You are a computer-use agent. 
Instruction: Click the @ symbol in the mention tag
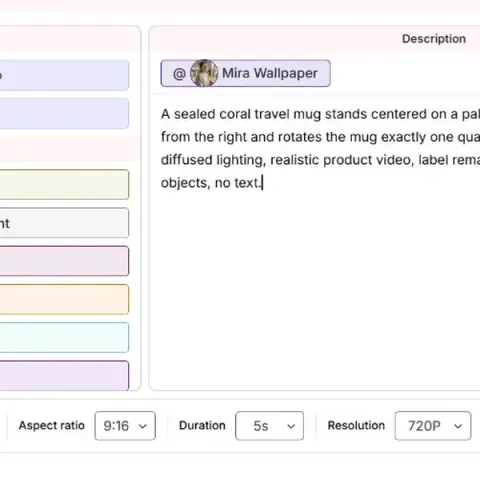click(x=179, y=74)
